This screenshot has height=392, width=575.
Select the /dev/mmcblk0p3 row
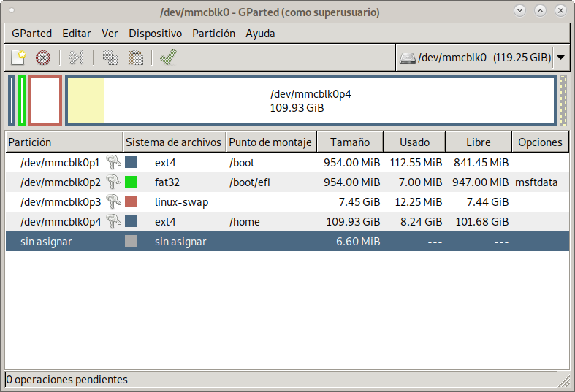click(288, 202)
